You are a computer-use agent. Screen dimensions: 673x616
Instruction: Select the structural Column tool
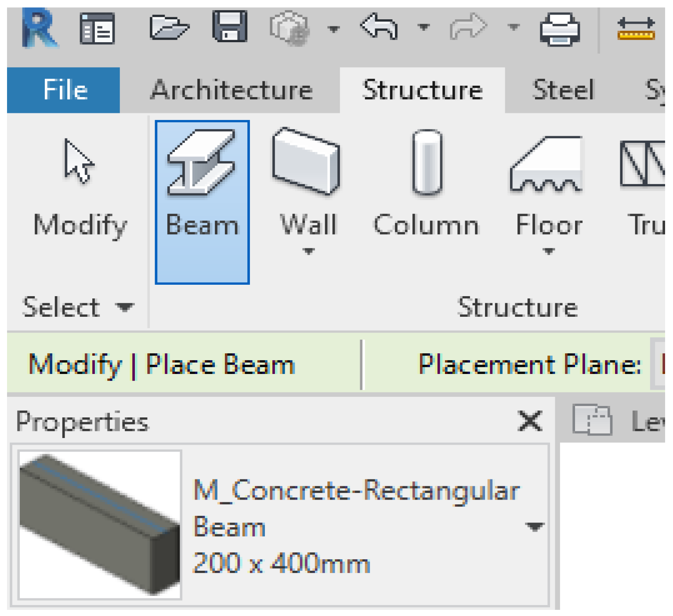click(426, 185)
